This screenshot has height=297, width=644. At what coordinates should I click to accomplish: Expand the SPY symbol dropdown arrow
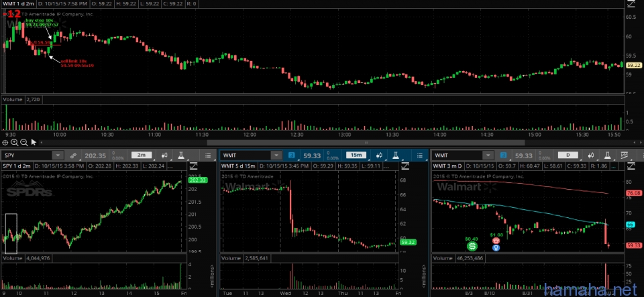(58, 156)
